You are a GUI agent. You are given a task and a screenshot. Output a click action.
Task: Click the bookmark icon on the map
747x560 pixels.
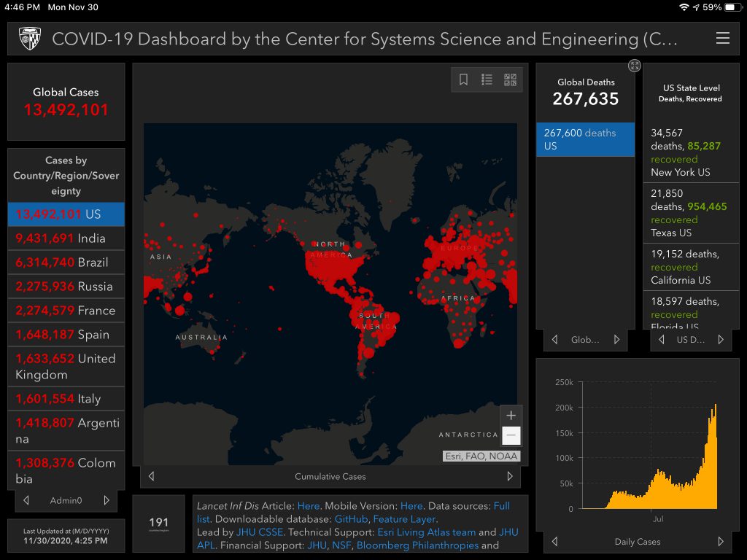coord(463,80)
